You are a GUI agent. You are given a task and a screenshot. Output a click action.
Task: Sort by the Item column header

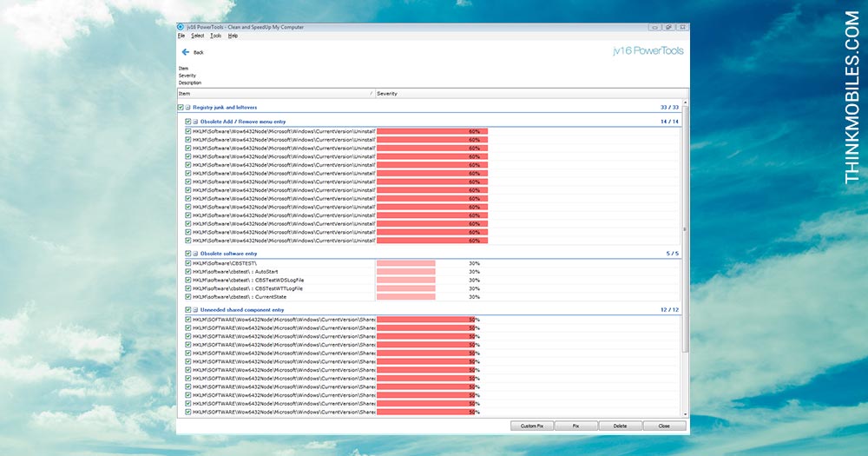(276, 94)
